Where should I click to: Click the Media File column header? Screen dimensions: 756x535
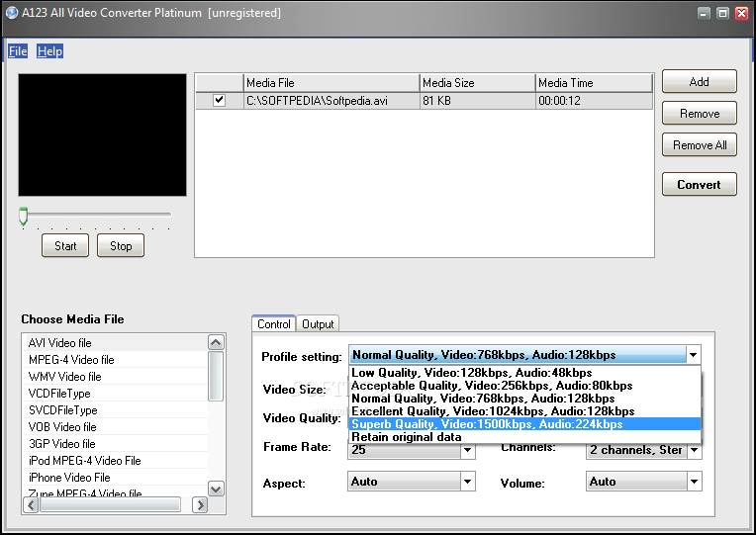coord(331,83)
